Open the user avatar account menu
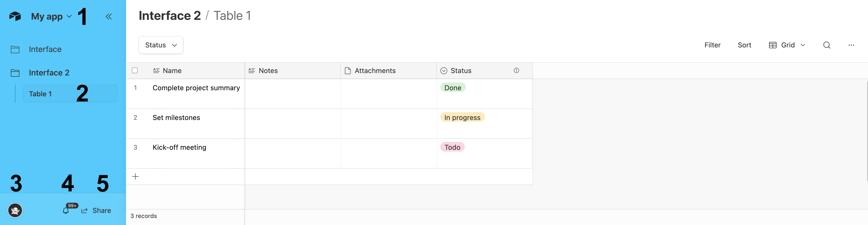The width and height of the screenshot is (868, 225). click(15, 210)
